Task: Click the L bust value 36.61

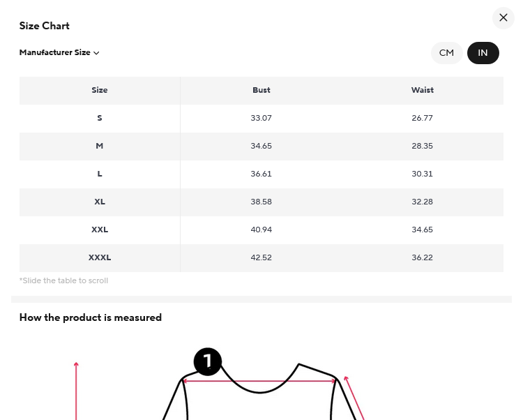Action: [x=261, y=174]
